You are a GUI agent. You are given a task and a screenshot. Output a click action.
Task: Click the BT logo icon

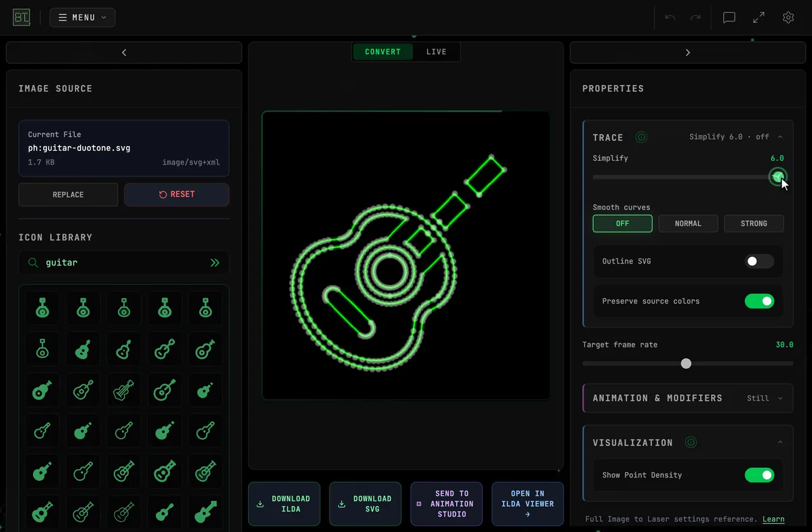coord(22,18)
